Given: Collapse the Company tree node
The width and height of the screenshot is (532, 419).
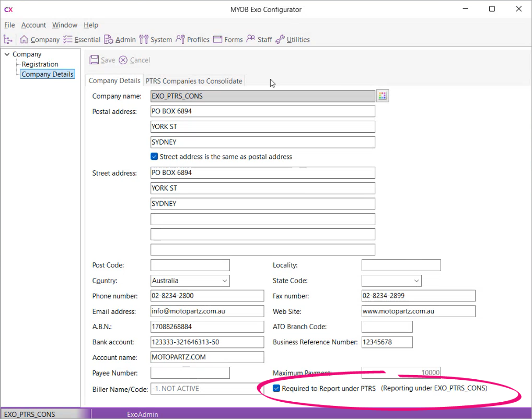Looking at the screenshot, I should (x=7, y=54).
